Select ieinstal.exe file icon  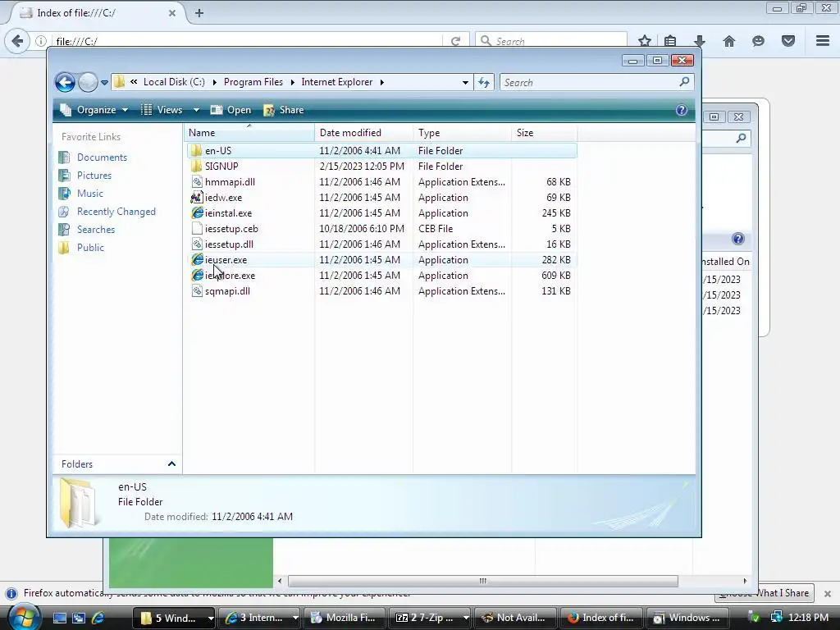pyautogui.click(x=197, y=212)
